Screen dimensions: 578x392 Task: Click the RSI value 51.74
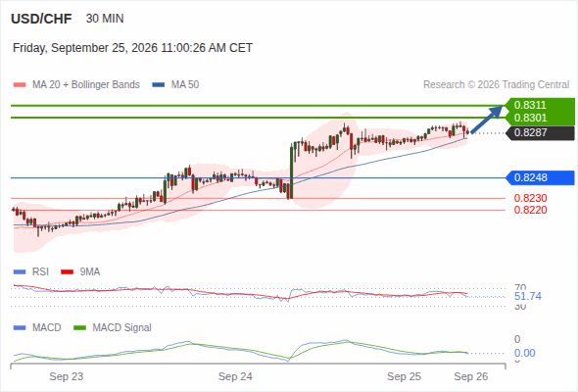click(528, 297)
